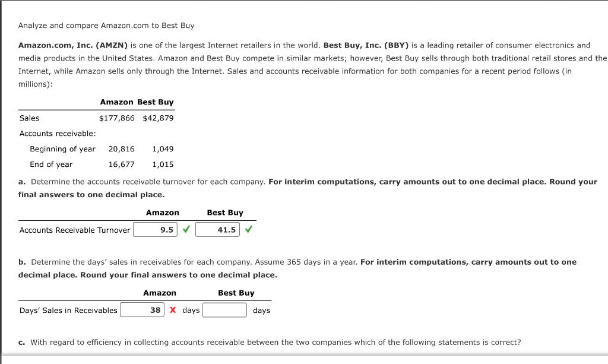The image size is (608, 364).
Task: Click the 'Amazon' header in the sales table
Action: 116,102
